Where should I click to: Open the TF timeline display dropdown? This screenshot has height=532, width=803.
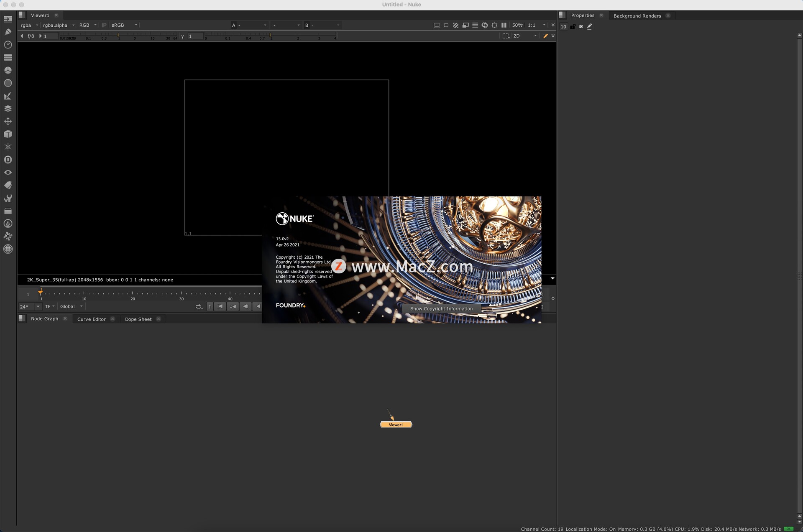50,307
